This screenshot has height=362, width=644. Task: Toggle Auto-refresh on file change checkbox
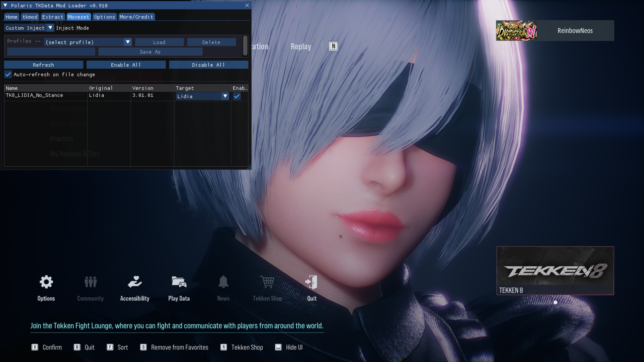(8, 74)
